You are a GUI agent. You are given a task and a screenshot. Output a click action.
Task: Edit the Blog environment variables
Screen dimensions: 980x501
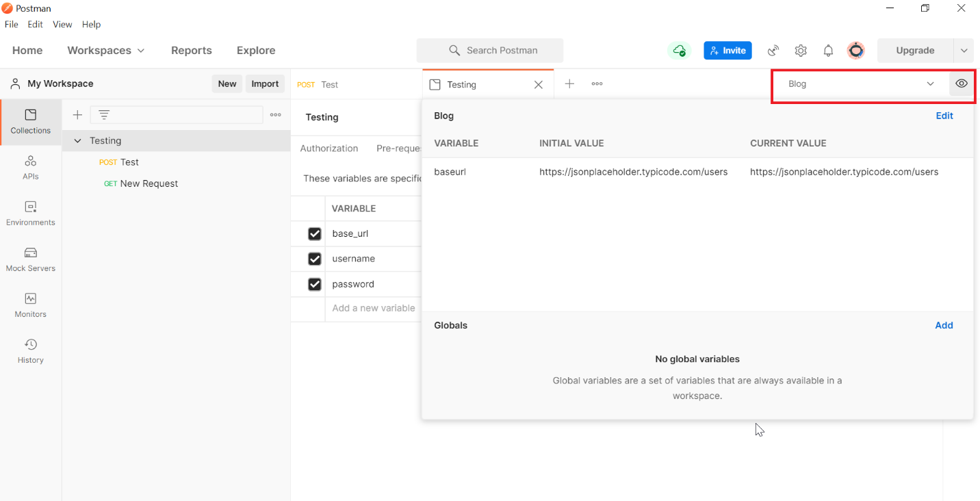pyautogui.click(x=944, y=116)
